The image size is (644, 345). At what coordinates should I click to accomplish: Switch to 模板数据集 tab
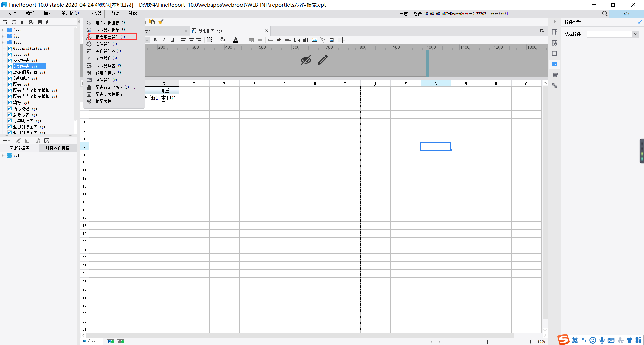(x=19, y=148)
